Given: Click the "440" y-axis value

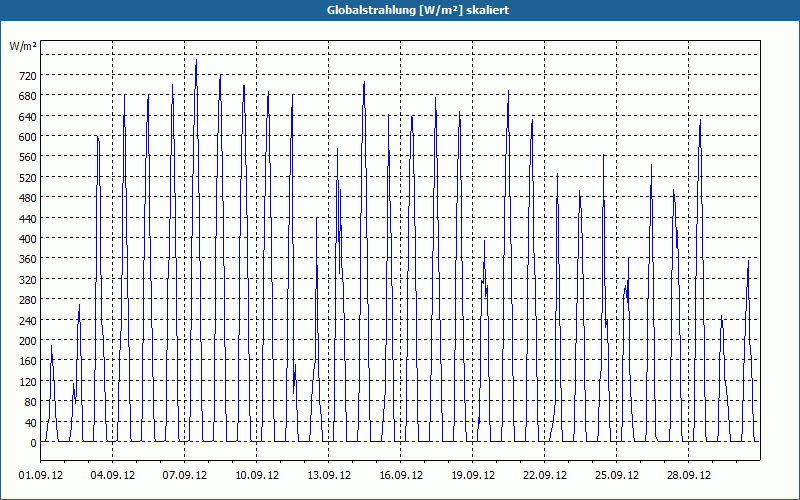Looking at the screenshot, I should (x=28, y=219).
